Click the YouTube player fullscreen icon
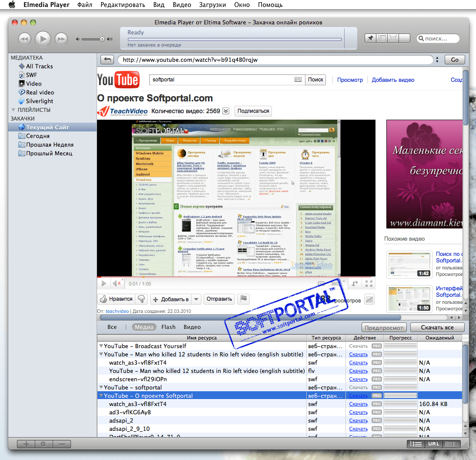The image size is (476, 460). pyautogui.click(x=369, y=284)
